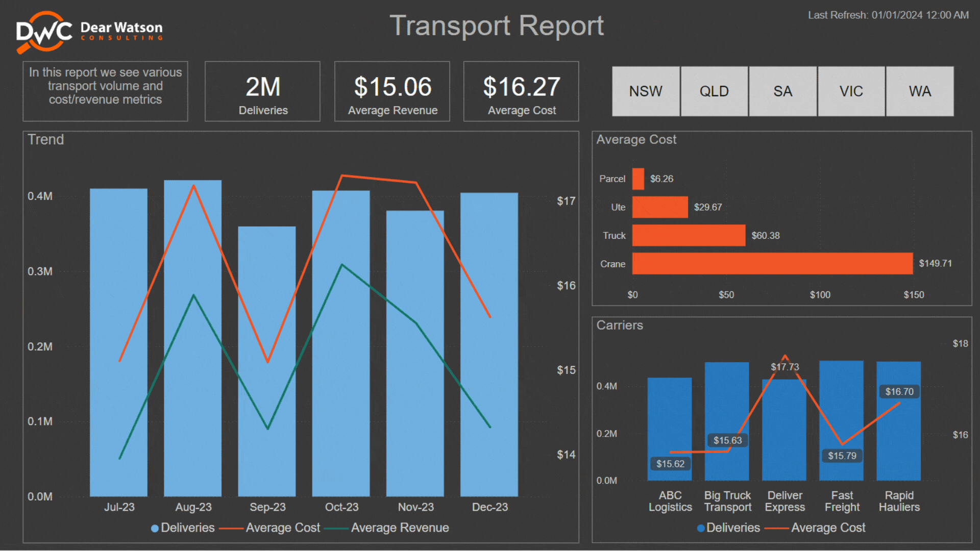Click Deliveries legend marker in Trend chart
This screenshot has width=980, height=551.
155,528
